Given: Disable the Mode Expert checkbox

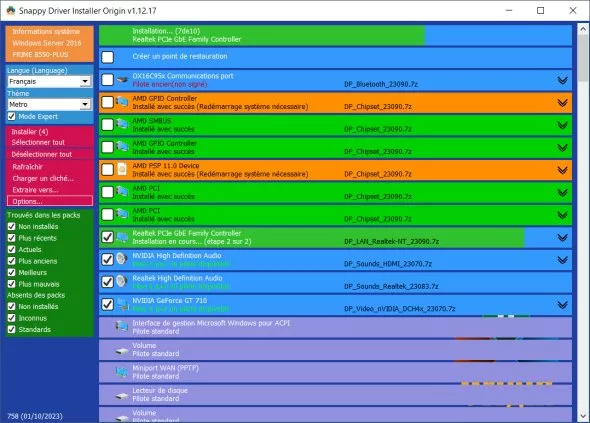Looking at the screenshot, I should (x=12, y=116).
